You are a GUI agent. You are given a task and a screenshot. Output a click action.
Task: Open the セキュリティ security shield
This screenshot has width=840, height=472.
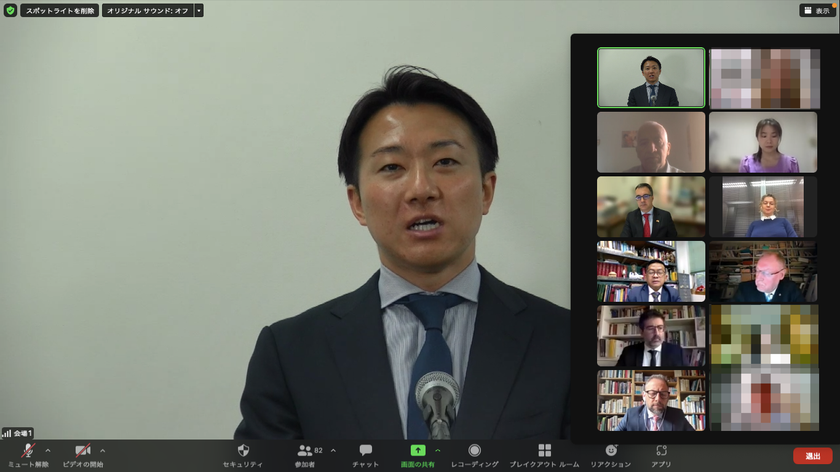coord(243,455)
